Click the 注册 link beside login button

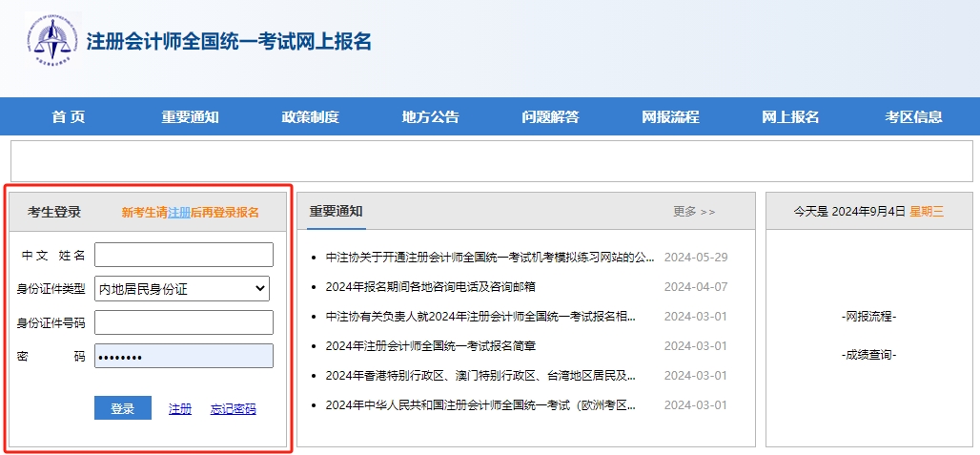180,409
